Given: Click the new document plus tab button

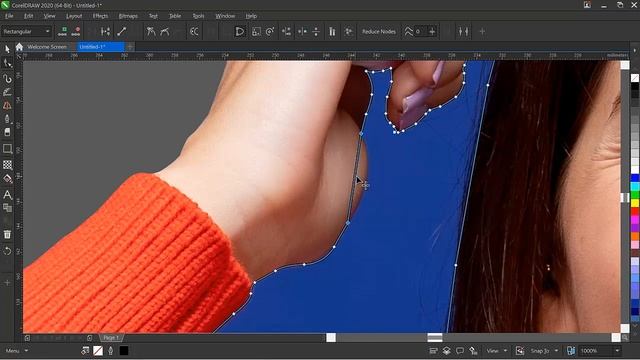Looking at the screenshot, I should pos(130,47).
